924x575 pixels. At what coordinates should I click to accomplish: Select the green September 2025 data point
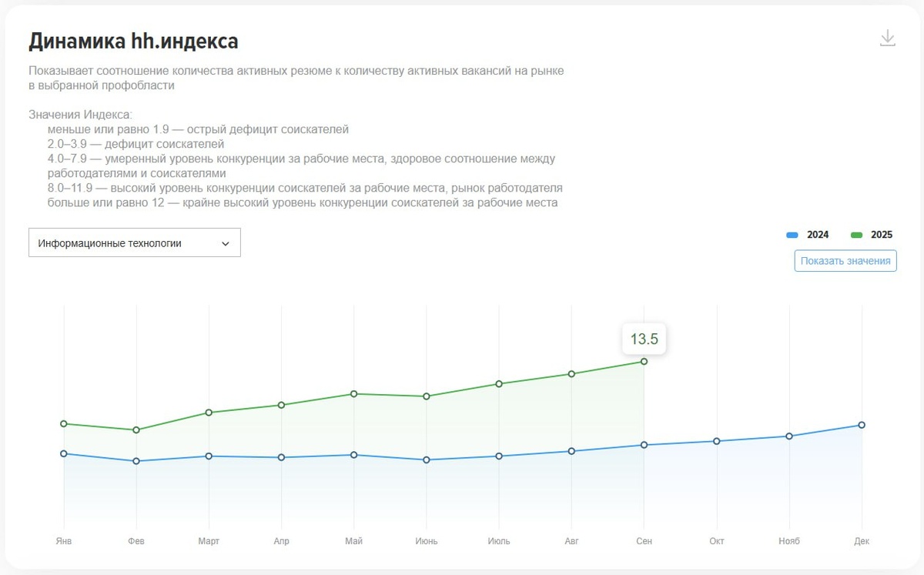point(644,361)
